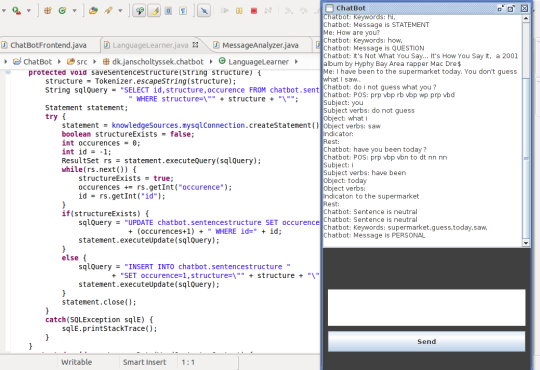Image resolution: width=540 pixels, height=370 pixels.
Task: Close the ChatBot window
Action: click(524, 8)
